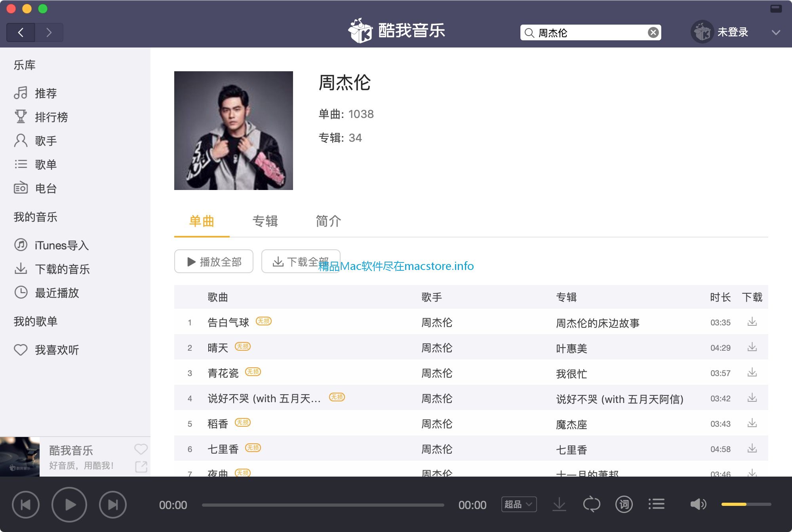Viewport: 792px width, 532px height.
Task: Open 推荐 in the sidebar
Action: (36, 93)
